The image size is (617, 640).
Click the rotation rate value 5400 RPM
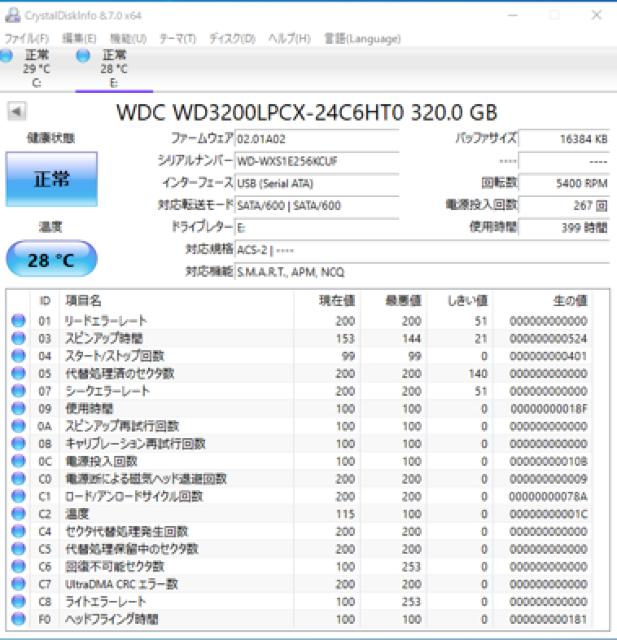coord(564,183)
